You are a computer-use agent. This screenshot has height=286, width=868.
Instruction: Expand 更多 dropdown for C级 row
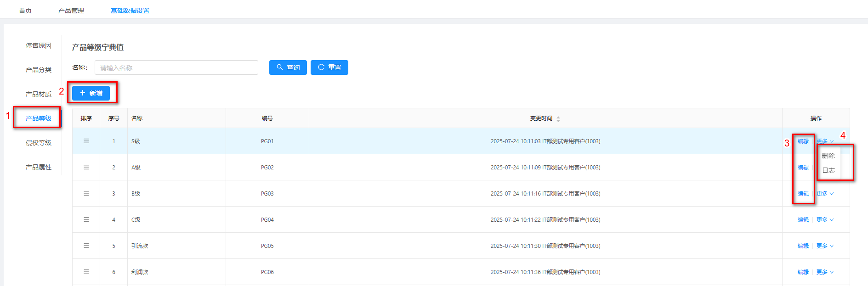point(825,220)
